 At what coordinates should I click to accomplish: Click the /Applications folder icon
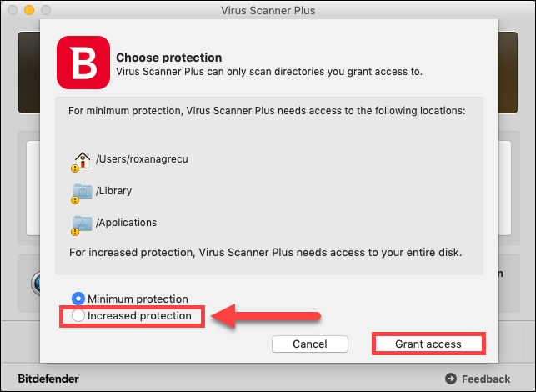(83, 224)
